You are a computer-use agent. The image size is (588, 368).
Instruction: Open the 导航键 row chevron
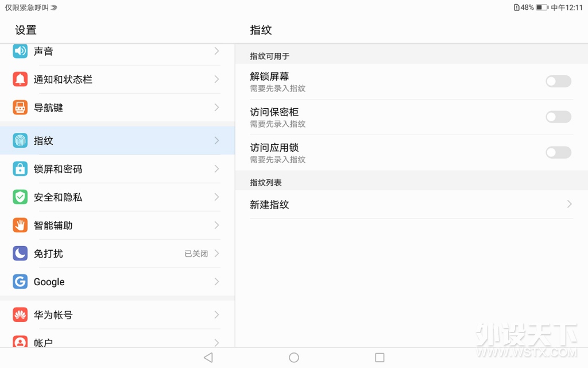[216, 108]
